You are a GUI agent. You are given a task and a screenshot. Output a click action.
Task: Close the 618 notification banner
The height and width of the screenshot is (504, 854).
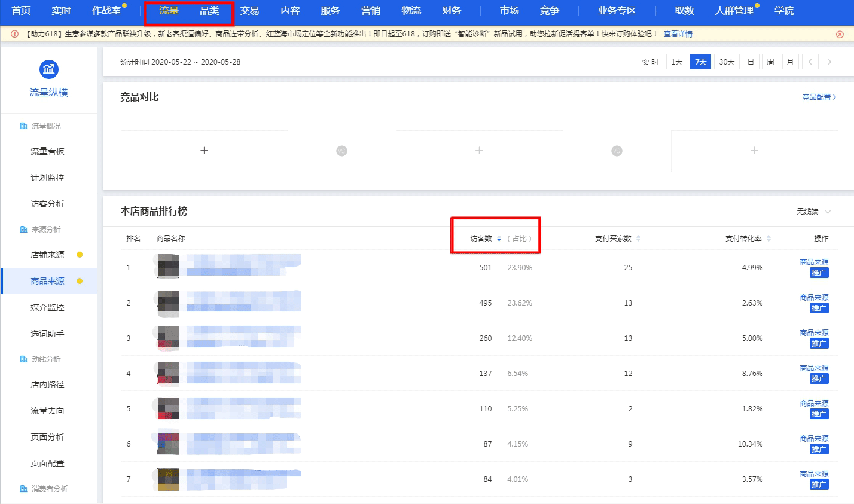(840, 34)
